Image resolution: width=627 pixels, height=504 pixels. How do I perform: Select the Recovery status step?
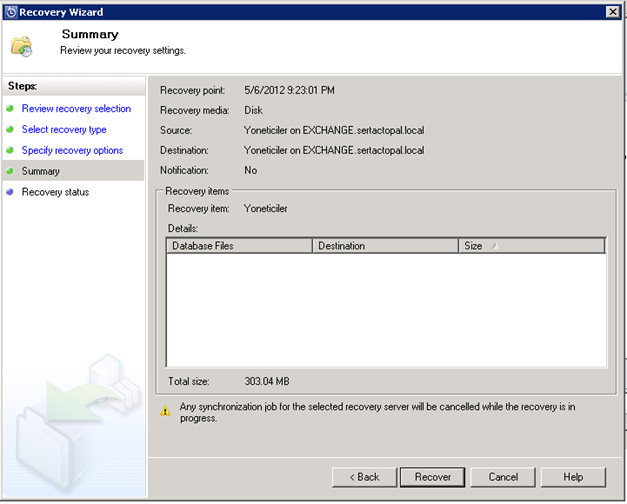coord(55,193)
